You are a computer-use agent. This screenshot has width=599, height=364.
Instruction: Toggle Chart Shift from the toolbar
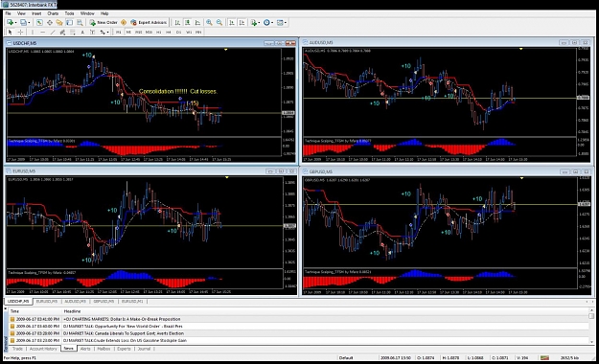tap(242, 23)
